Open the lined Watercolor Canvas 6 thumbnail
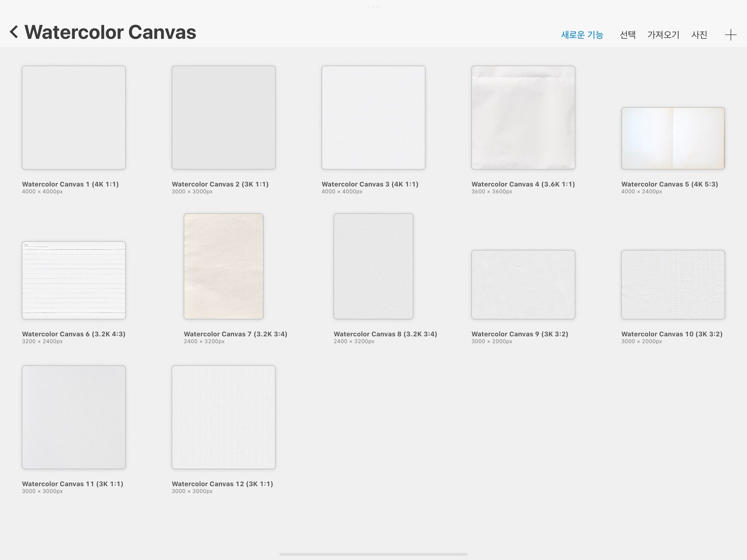This screenshot has height=560, width=747. pos(74,280)
